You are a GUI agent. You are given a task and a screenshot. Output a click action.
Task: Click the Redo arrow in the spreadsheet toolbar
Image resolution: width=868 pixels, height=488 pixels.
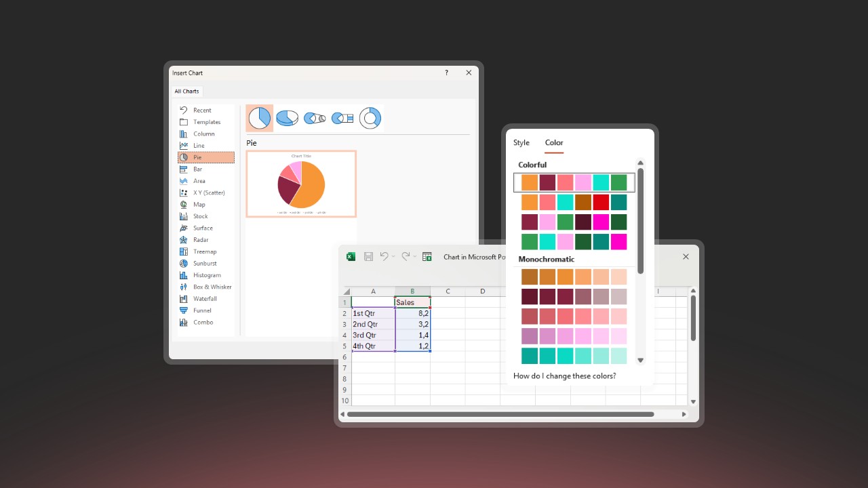point(406,256)
